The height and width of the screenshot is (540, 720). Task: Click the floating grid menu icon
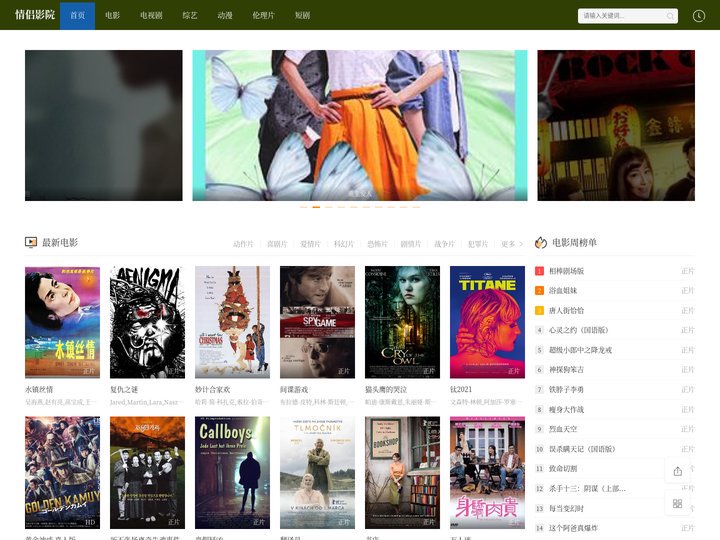(x=677, y=504)
